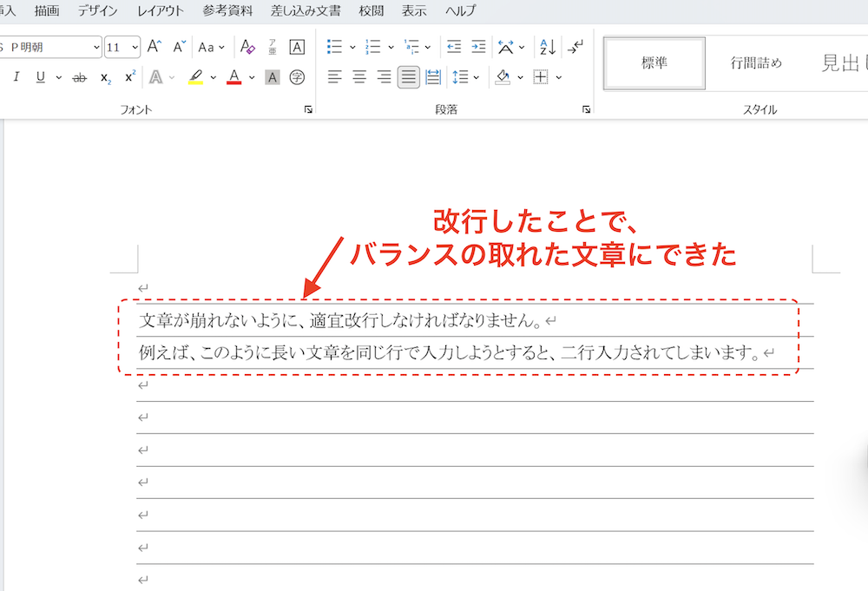Open the 描画 tab
The height and width of the screenshot is (591, 868).
click(x=47, y=10)
